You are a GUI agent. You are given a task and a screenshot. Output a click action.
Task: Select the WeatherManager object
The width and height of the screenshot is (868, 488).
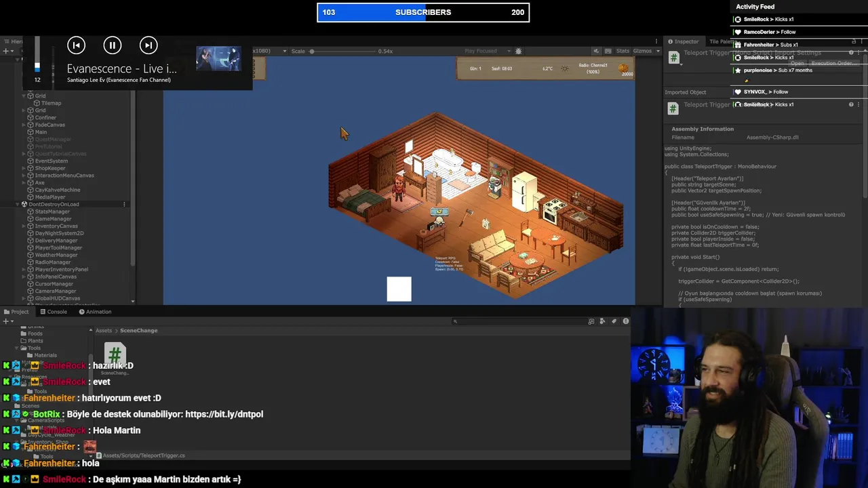pos(56,255)
